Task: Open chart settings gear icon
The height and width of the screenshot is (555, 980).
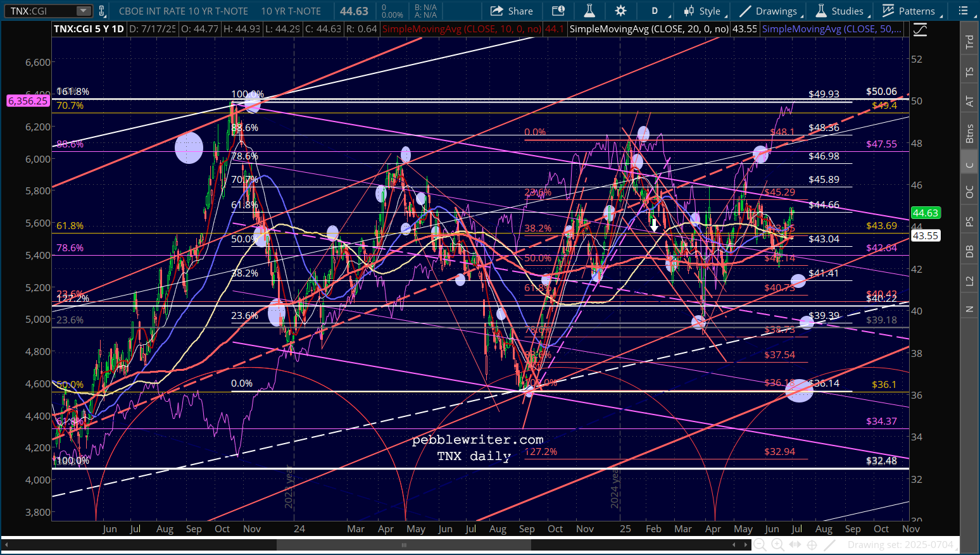Action: (620, 11)
